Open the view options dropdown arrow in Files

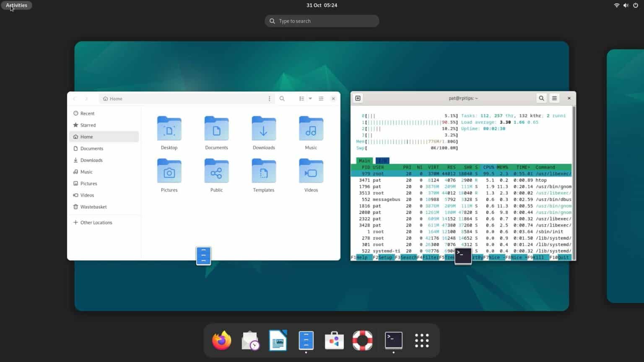[x=310, y=98]
